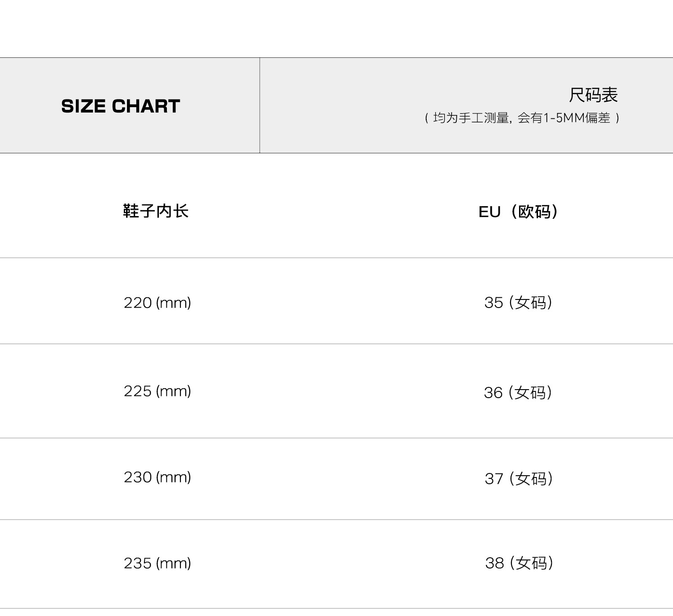Select the 235 (mm) length cell
This screenshot has height=616, width=673.
pyautogui.click(x=157, y=563)
